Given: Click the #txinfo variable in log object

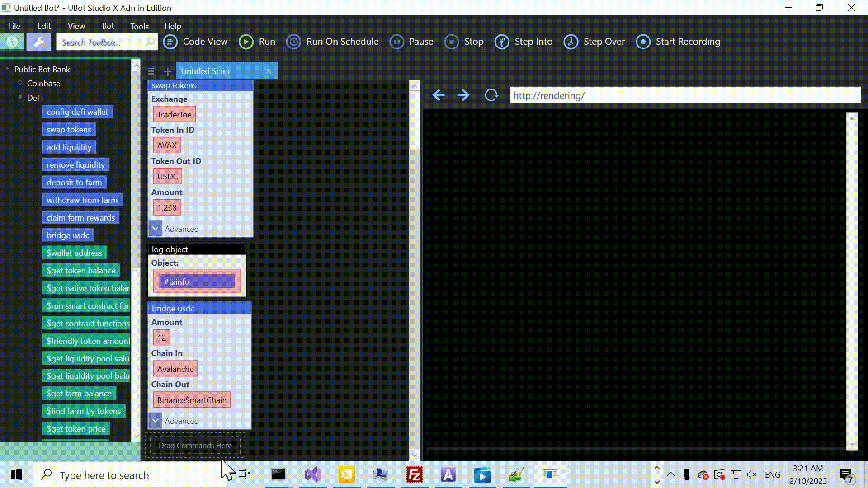Looking at the screenshot, I should click(197, 282).
